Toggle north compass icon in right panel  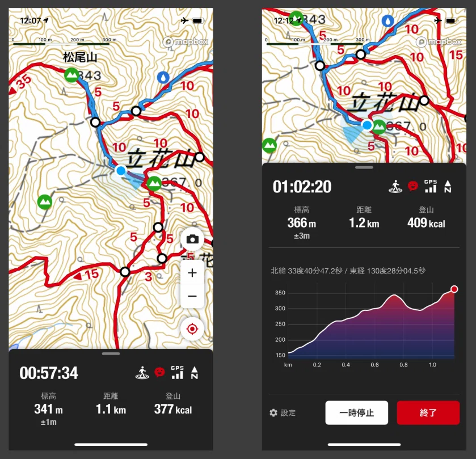(448, 187)
